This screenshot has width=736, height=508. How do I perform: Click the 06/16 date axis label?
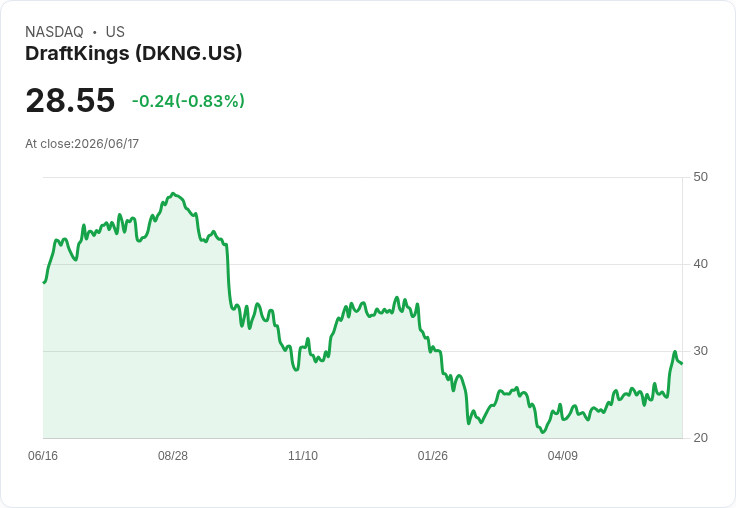(x=43, y=456)
